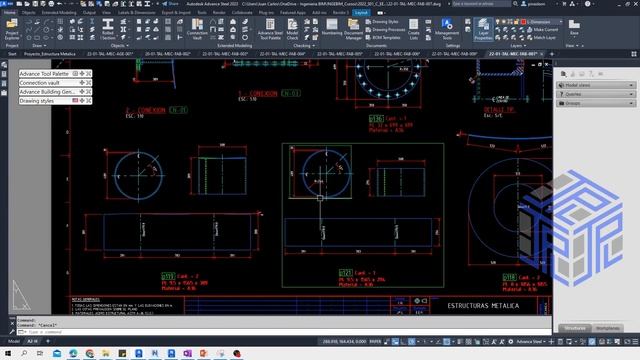Image resolution: width=640 pixels, height=360 pixels.
Task: Open Drawing Processes in Documents panel
Action: click(x=385, y=30)
